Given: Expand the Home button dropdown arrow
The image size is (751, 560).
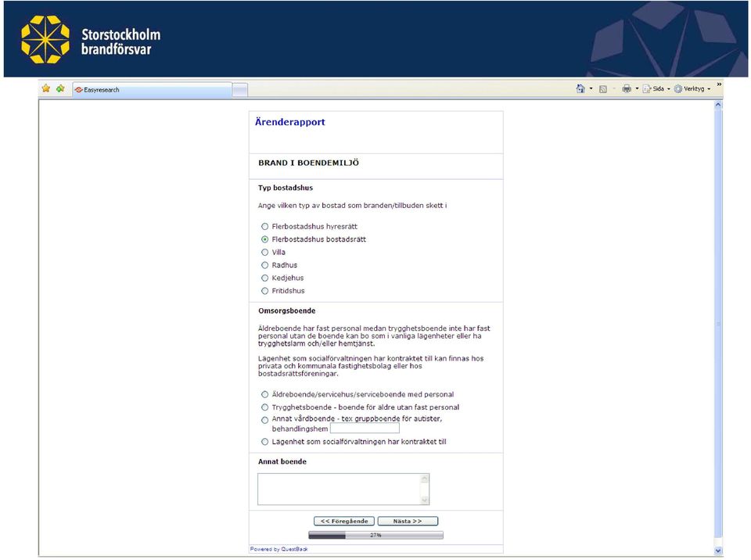Looking at the screenshot, I should 591,88.
